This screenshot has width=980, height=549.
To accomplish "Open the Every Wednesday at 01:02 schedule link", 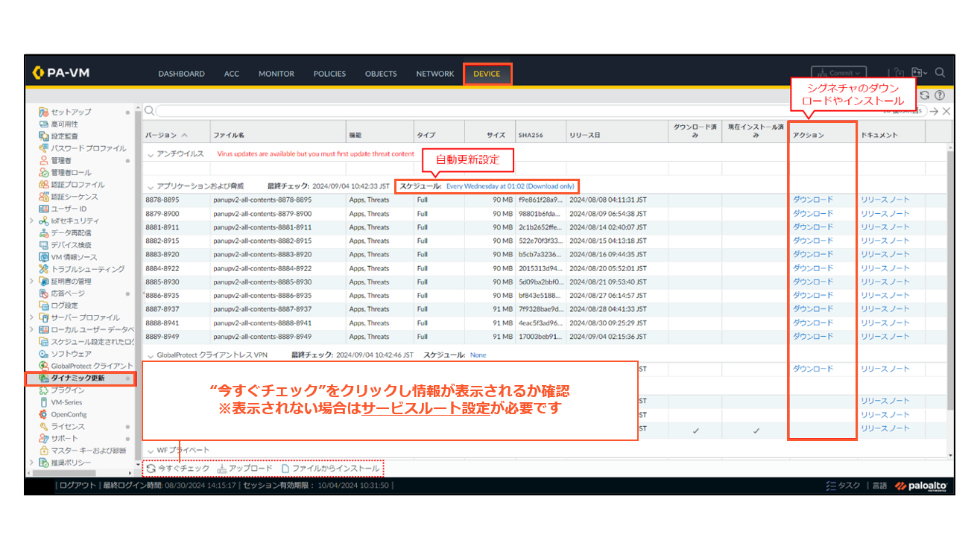I will tap(510, 185).
